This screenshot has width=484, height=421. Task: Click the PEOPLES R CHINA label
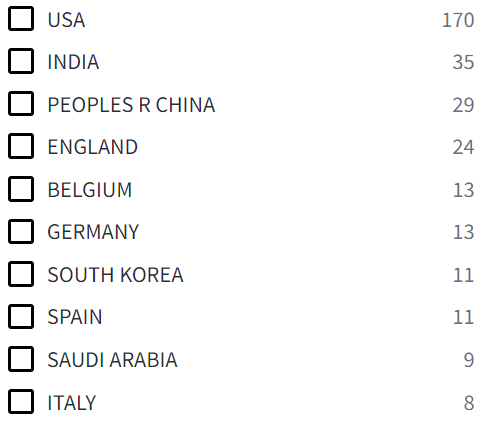[x=131, y=105]
